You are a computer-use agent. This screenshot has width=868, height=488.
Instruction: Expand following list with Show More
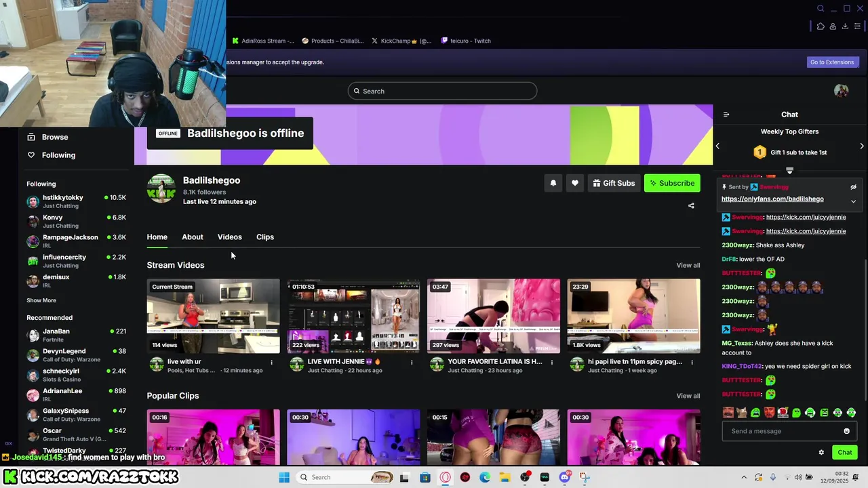coord(41,300)
